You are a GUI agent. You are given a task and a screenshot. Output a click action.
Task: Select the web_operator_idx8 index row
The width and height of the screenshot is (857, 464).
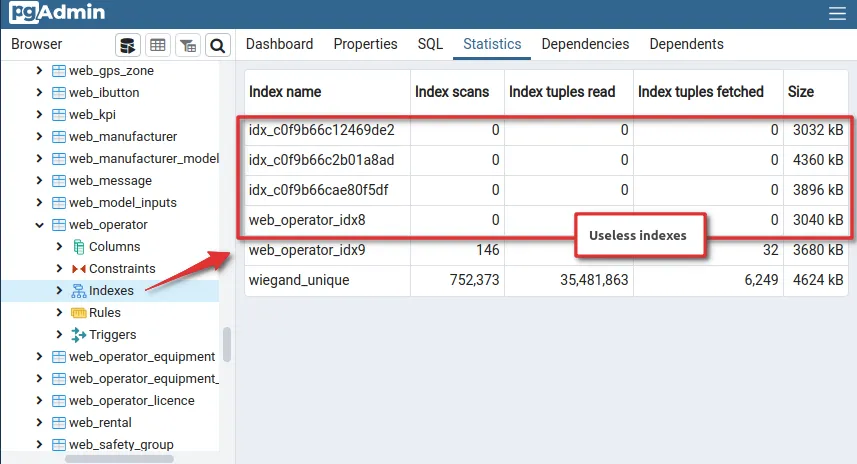coord(546,220)
